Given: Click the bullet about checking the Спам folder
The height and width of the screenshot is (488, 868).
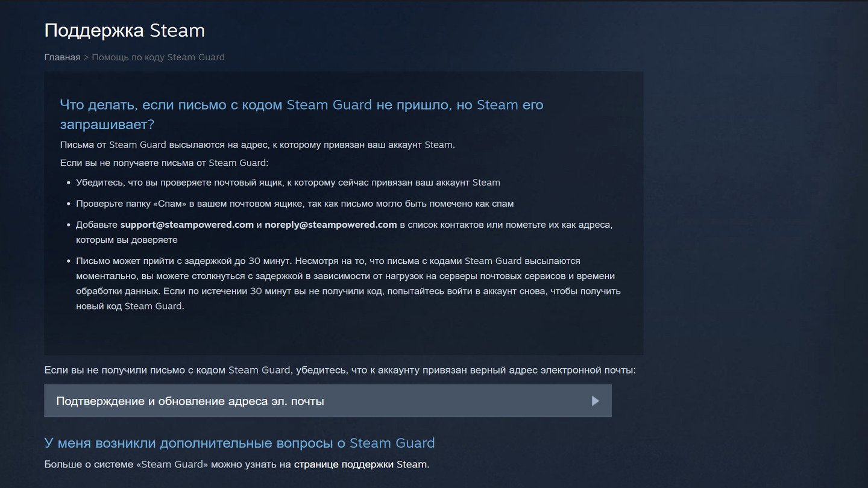Looking at the screenshot, I should coord(295,204).
